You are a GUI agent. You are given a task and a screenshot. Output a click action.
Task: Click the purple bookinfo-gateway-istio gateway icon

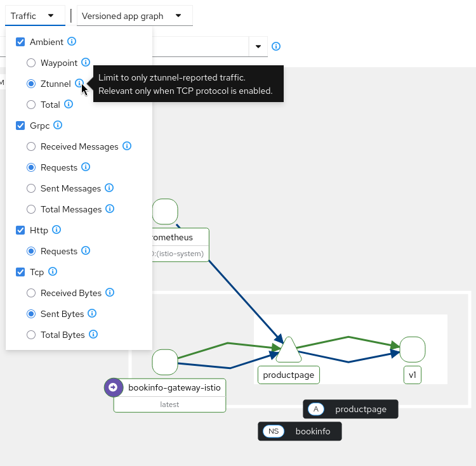coord(114,388)
